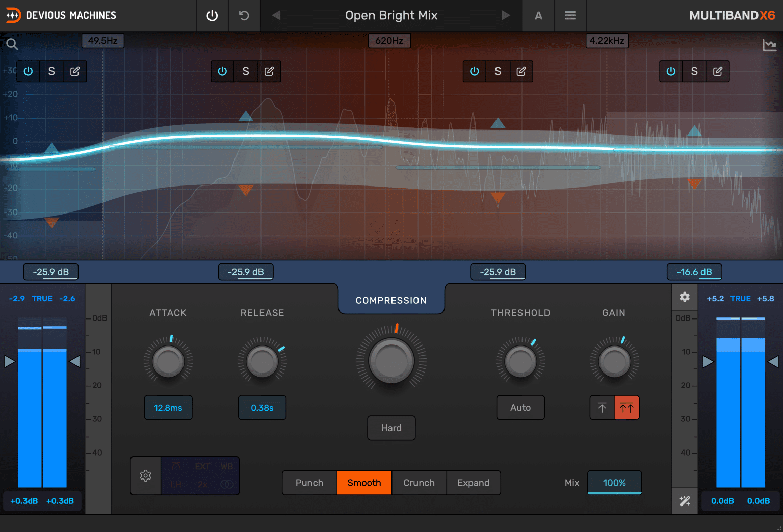783x532 pixels.
Task: Bypass the lowest frequency band
Action: (28, 71)
